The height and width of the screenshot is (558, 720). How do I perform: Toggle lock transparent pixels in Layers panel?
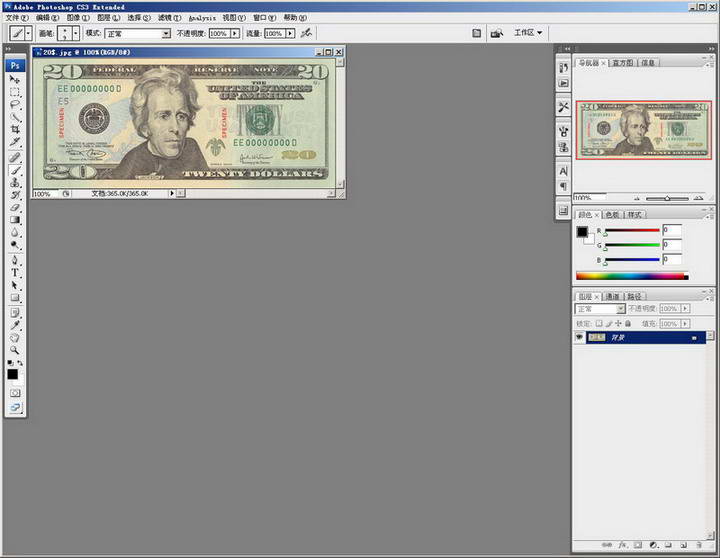(599, 324)
